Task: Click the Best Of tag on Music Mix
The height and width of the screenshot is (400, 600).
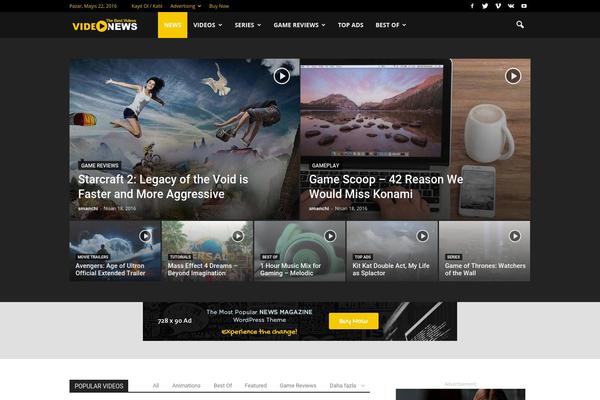Action: click(270, 257)
